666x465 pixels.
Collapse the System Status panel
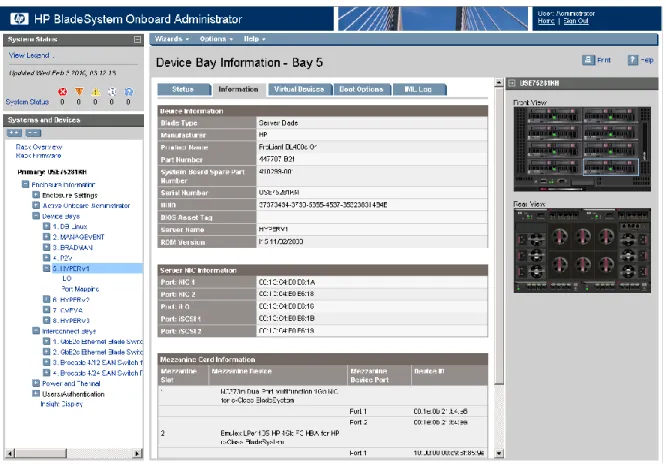coord(137,39)
